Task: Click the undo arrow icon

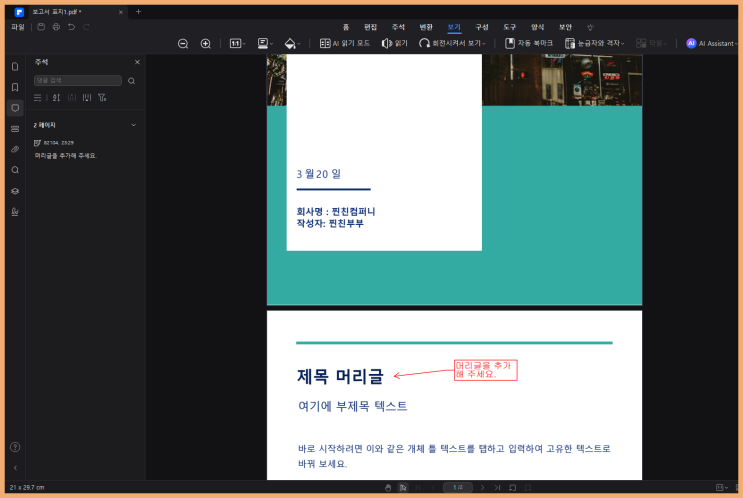Action: 71,27
